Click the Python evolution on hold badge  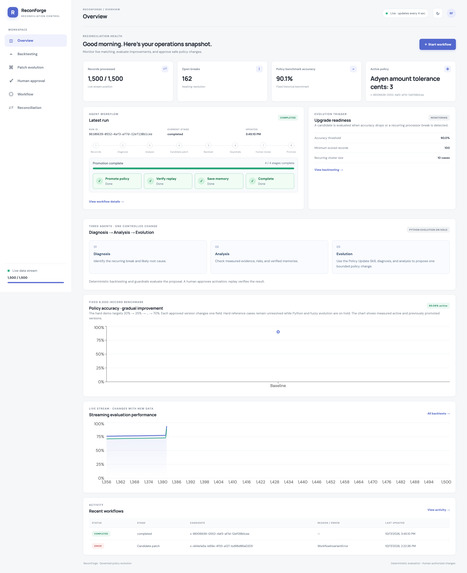(428, 230)
